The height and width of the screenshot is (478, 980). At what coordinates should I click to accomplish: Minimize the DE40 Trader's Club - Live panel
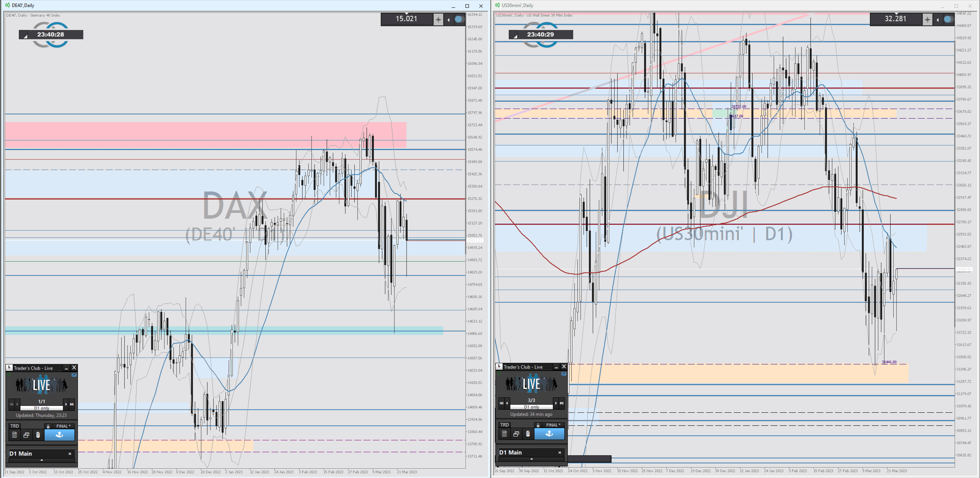(66, 368)
